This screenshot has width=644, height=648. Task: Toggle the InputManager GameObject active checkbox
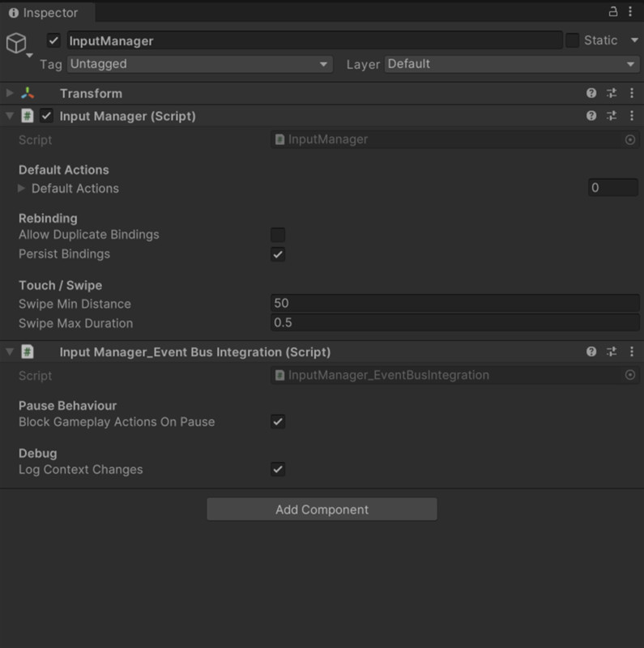pyautogui.click(x=53, y=40)
